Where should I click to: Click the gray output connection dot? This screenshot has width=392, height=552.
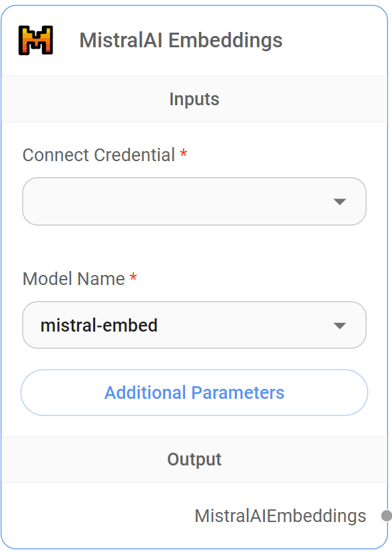(x=387, y=514)
